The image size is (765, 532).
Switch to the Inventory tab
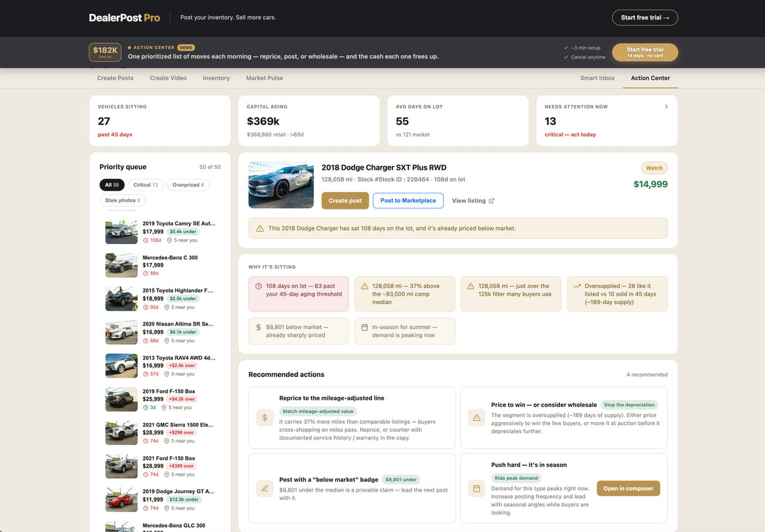pos(216,78)
